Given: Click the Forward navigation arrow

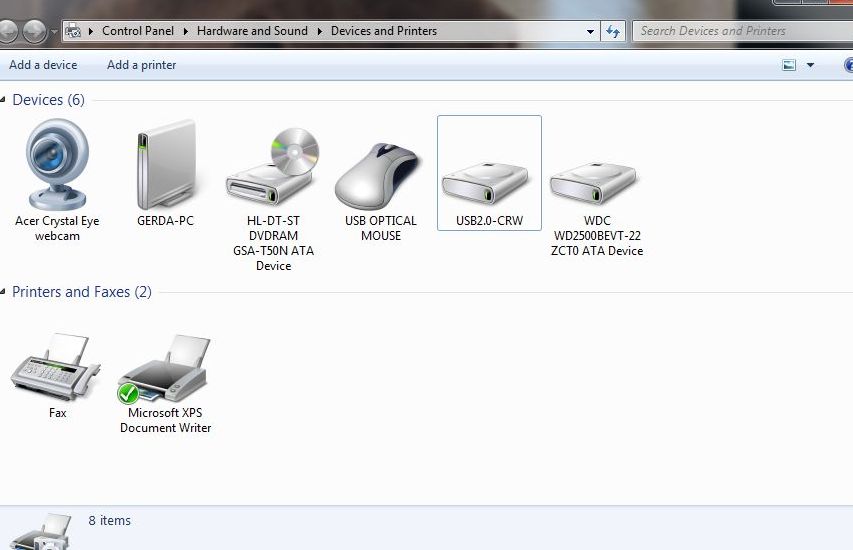Looking at the screenshot, I should coord(35,31).
